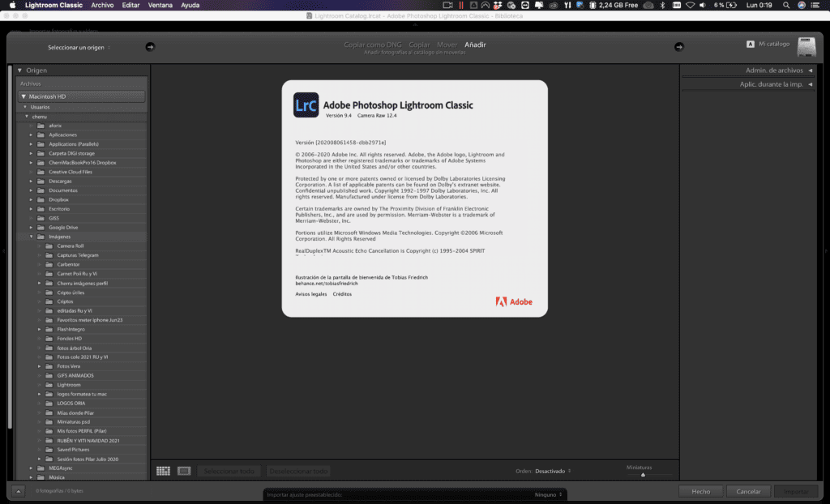Click the Dropbox icon in the menu bar
This screenshot has height=504, width=830.
[498, 6]
